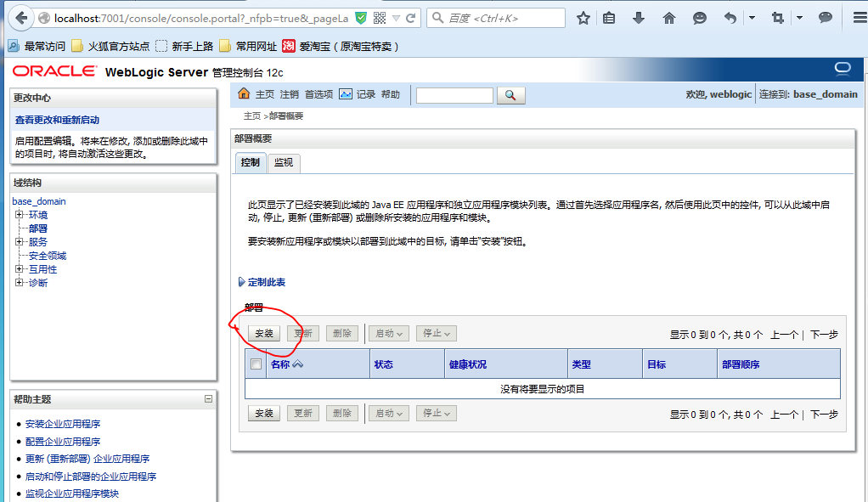868x502 pixels.
Task: Focus the console search text box
Action: pos(454,95)
